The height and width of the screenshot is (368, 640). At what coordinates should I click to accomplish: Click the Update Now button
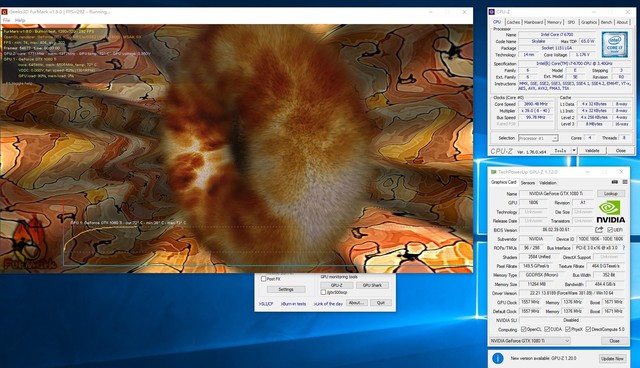[x=612, y=359]
